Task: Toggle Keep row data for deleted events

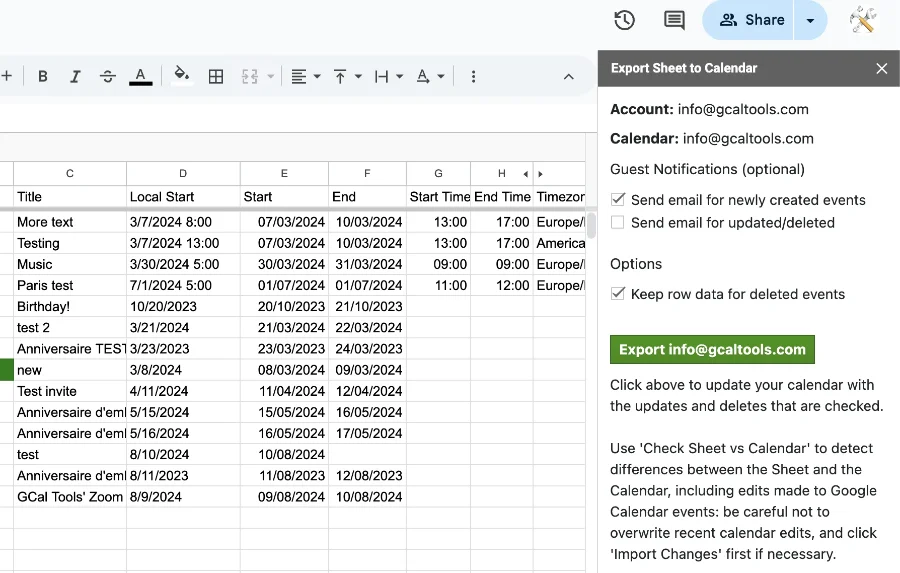Action: point(618,293)
